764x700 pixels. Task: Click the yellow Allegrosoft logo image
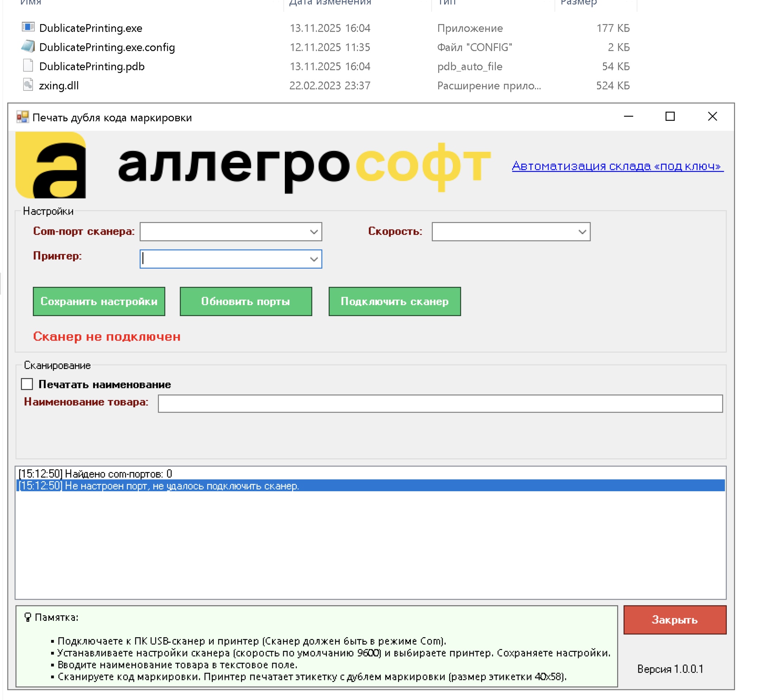(x=51, y=165)
